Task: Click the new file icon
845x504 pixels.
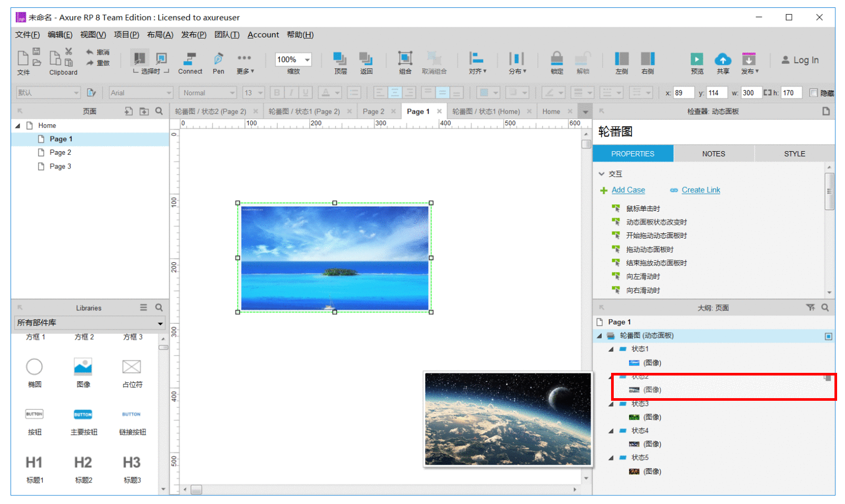Action: [x=23, y=58]
